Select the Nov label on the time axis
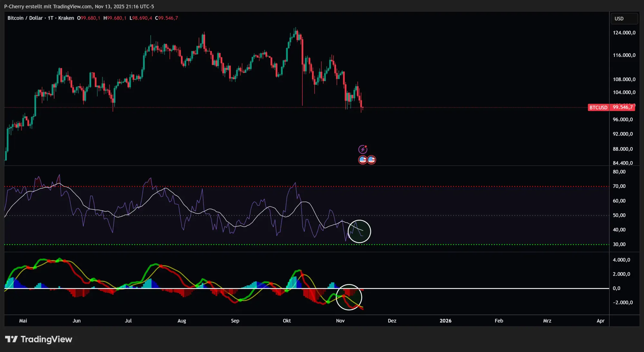Viewport: 644px width, 352px height. click(340, 321)
